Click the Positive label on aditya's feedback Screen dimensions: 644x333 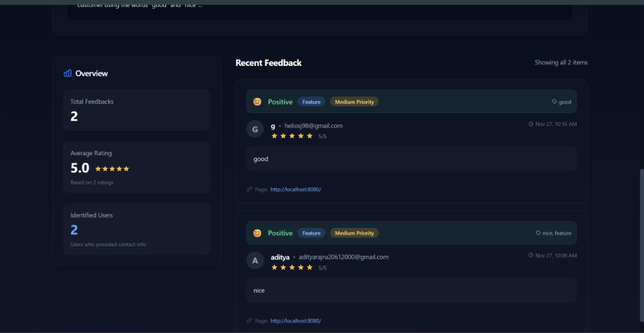coord(280,233)
